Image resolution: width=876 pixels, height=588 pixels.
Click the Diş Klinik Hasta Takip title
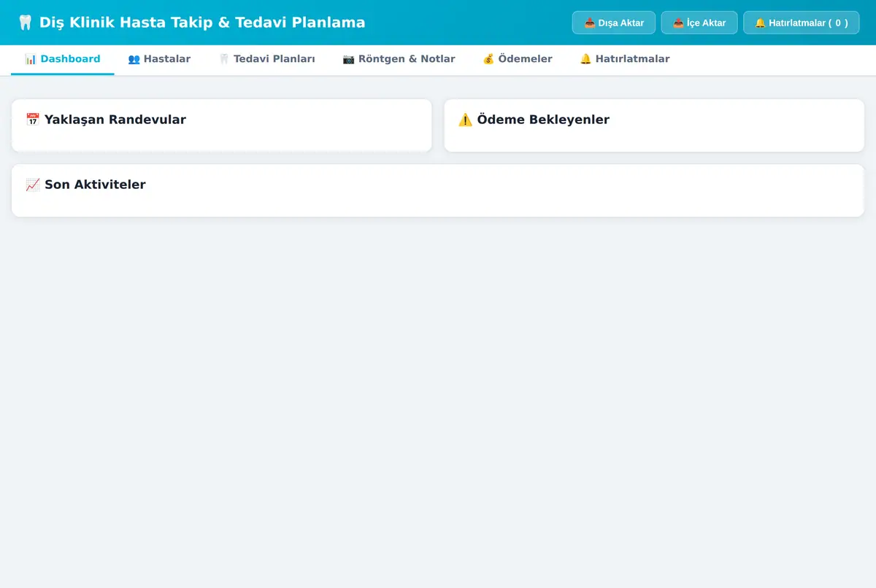pyautogui.click(x=191, y=23)
